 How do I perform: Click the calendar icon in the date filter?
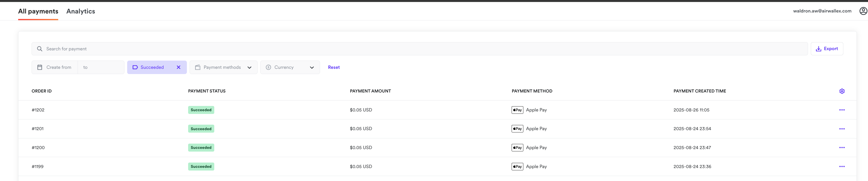coord(39,67)
